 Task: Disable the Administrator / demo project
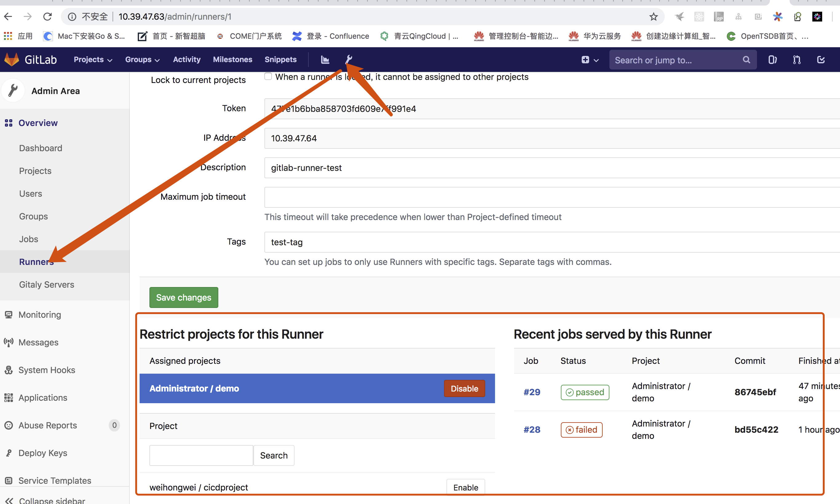464,388
